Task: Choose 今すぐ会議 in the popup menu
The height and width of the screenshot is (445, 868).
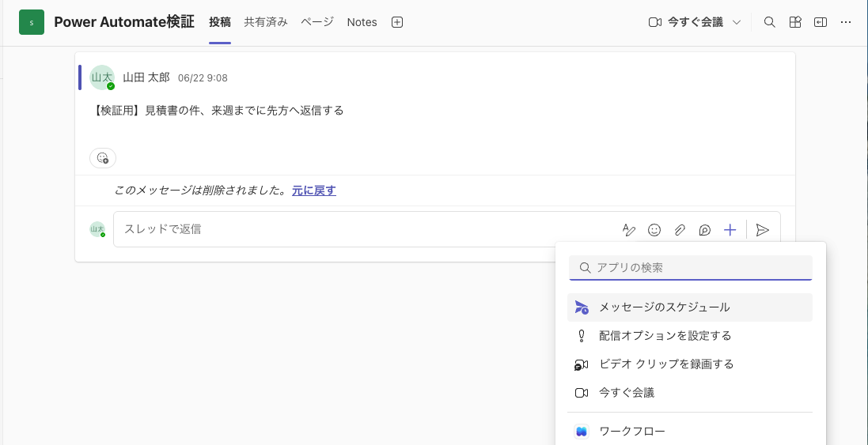Action: [690, 393]
